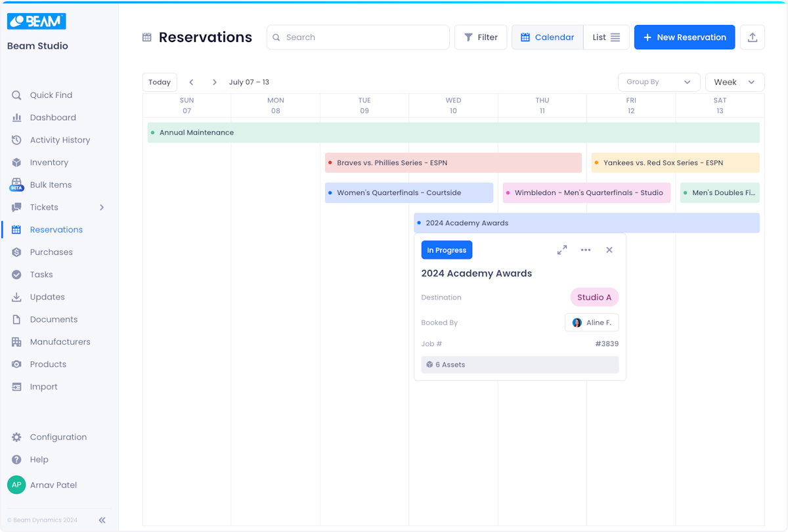Click Aline F. profile picture
Image resolution: width=788 pixels, height=532 pixels.
[577, 322]
